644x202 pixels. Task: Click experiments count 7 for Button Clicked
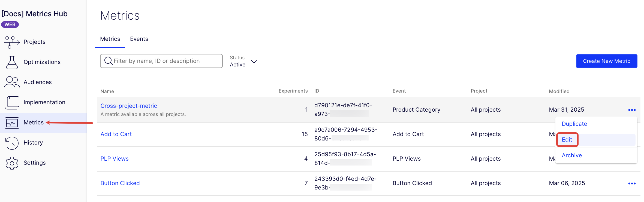click(306, 183)
